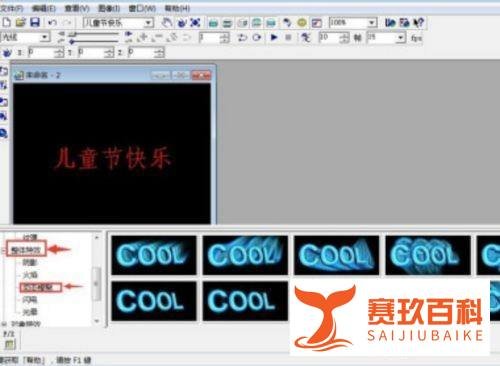Click effects tree scrollbar up arrow
The width and height of the screenshot is (500, 366).
[97, 237]
